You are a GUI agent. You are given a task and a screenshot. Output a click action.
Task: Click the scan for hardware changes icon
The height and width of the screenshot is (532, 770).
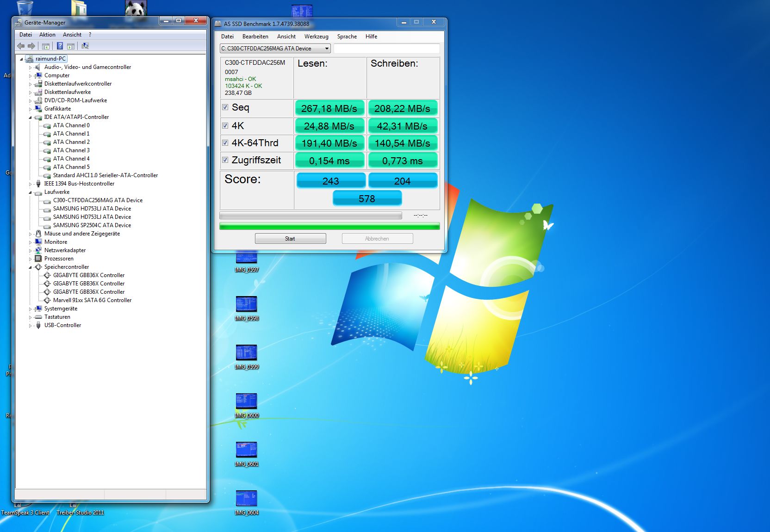[x=85, y=46]
